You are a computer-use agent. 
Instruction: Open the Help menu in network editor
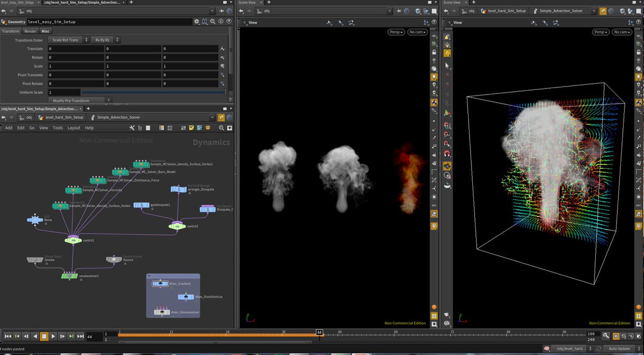(x=90, y=128)
